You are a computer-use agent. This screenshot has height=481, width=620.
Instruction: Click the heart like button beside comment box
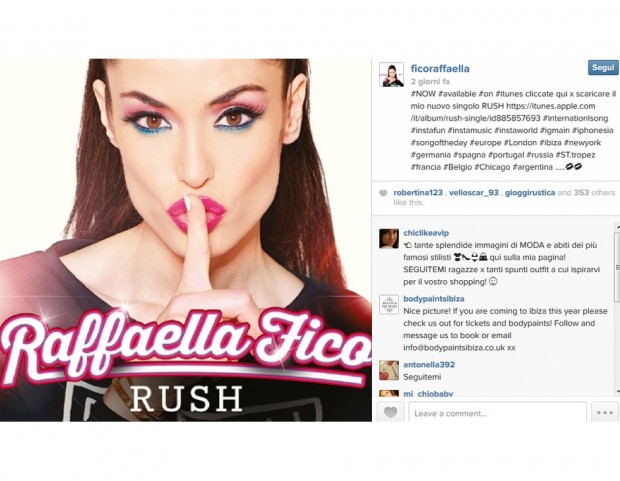pos(390,412)
